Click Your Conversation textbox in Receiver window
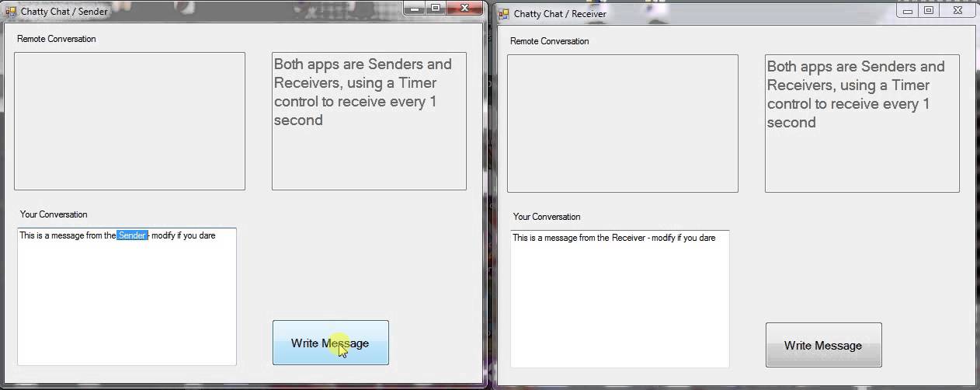Viewport: 980px width, 390px height. (620, 299)
